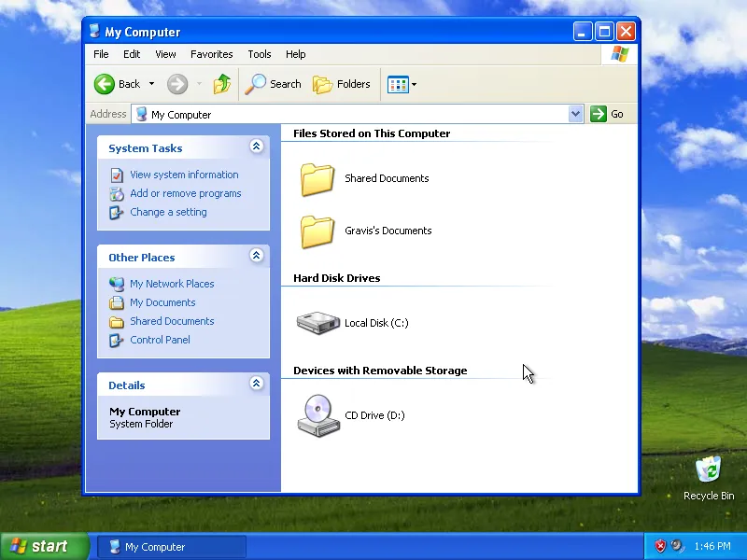Viewport: 747px width, 560px height.
Task: Click the Folders toolbar icon
Action: pos(342,84)
